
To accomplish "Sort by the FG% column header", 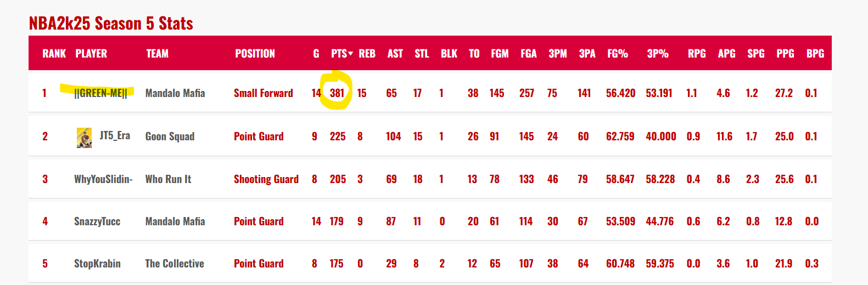I will [618, 54].
